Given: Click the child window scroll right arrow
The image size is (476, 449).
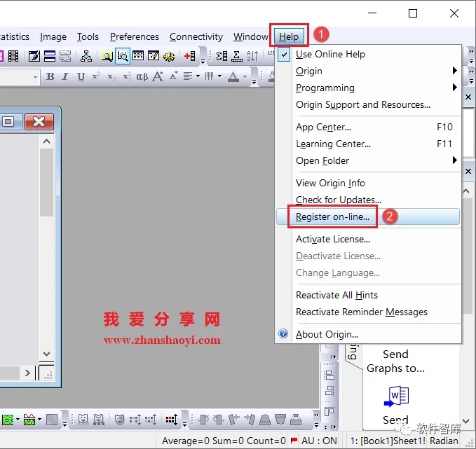Looking at the screenshot, I should coord(27,373).
